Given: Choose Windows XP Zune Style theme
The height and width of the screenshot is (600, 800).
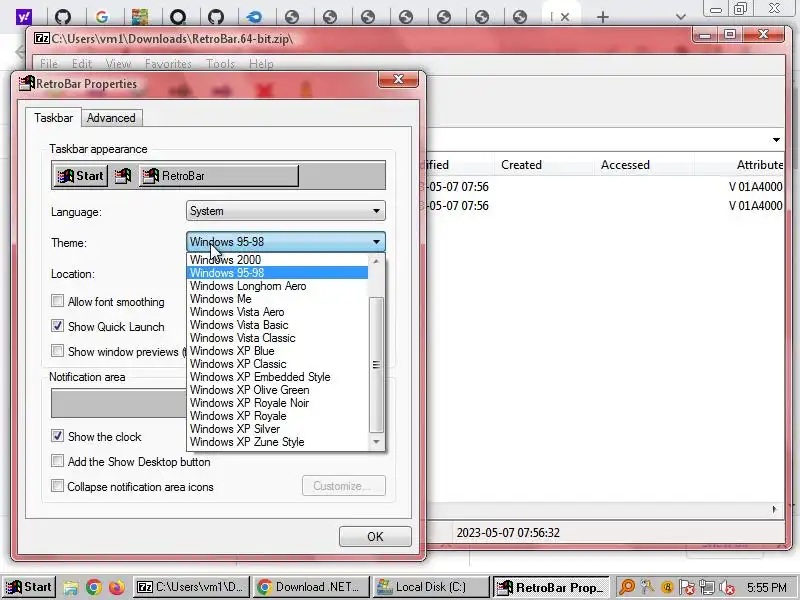Looking at the screenshot, I should click(278, 442).
